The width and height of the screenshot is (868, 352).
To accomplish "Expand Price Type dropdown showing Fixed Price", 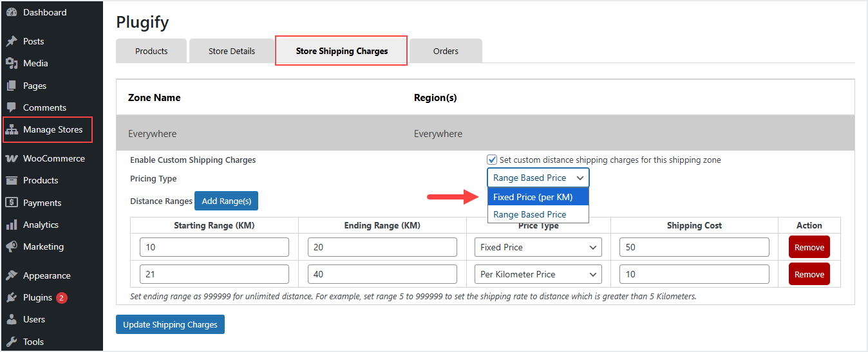I will [x=538, y=247].
